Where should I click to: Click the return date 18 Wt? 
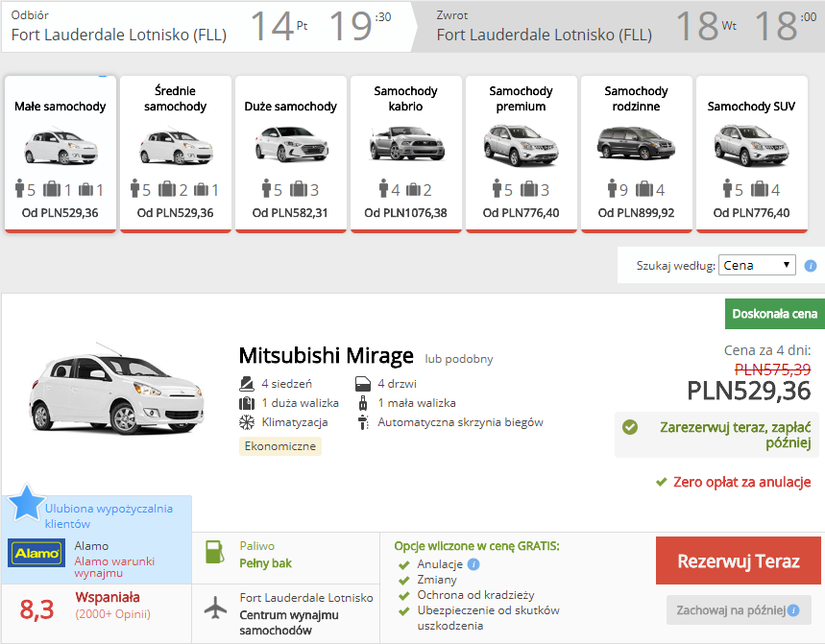706,25
